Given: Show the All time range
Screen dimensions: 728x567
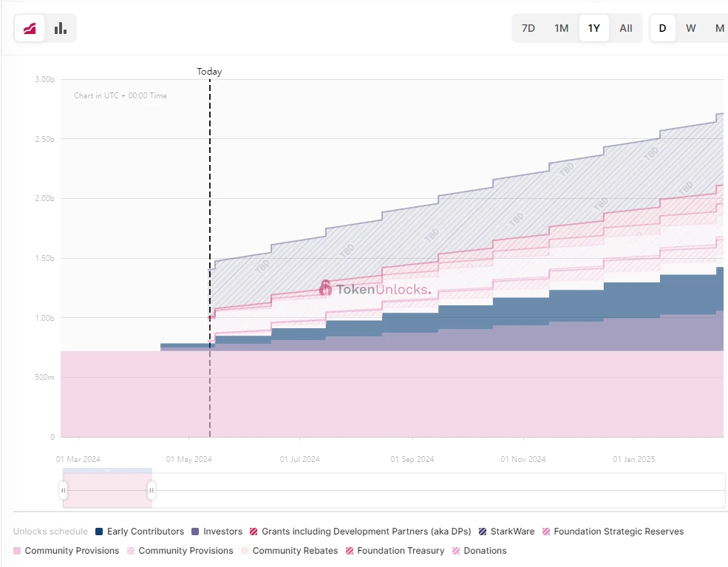Looking at the screenshot, I should [626, 28].
